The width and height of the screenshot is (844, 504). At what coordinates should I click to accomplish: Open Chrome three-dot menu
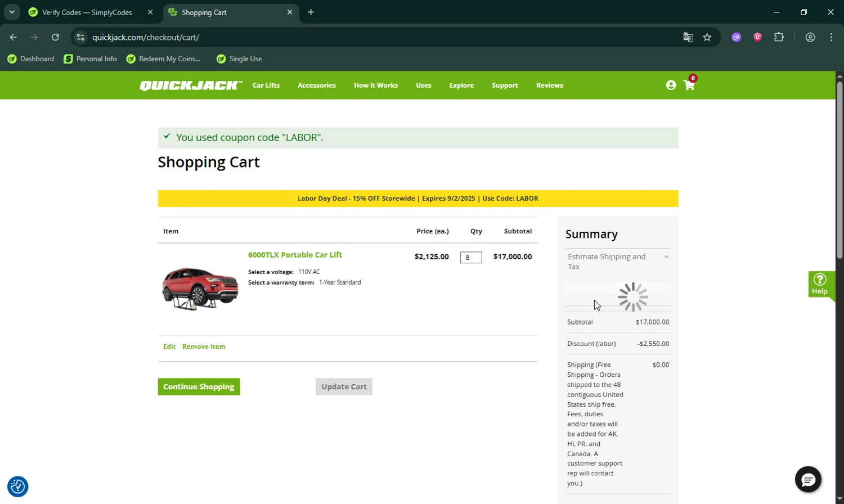coord(831,37)
